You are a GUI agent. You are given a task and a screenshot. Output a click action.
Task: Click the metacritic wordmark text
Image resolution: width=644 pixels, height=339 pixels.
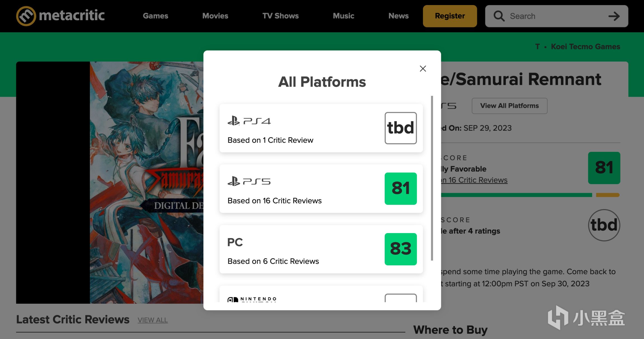coord(72,15)
